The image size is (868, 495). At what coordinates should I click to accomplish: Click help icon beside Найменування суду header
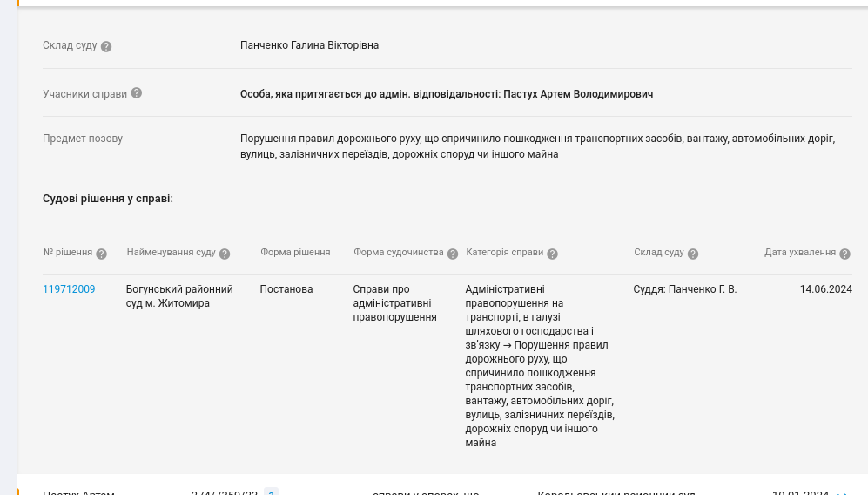[x=225, y=254]
